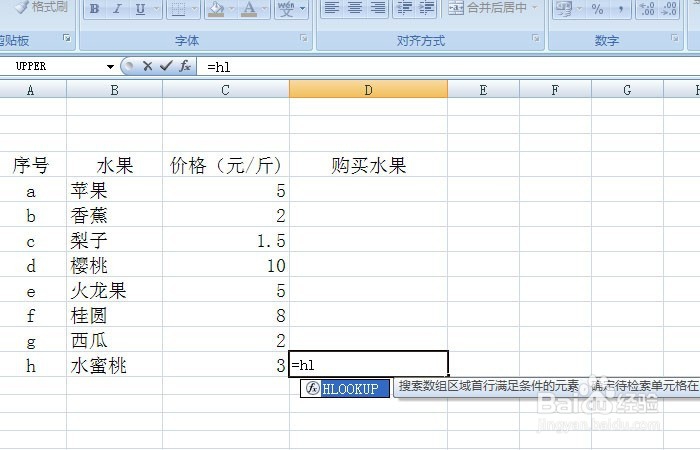This screenshot has width=700, height=450.
Task: Select column F header
Action: [x=555, y=90]
